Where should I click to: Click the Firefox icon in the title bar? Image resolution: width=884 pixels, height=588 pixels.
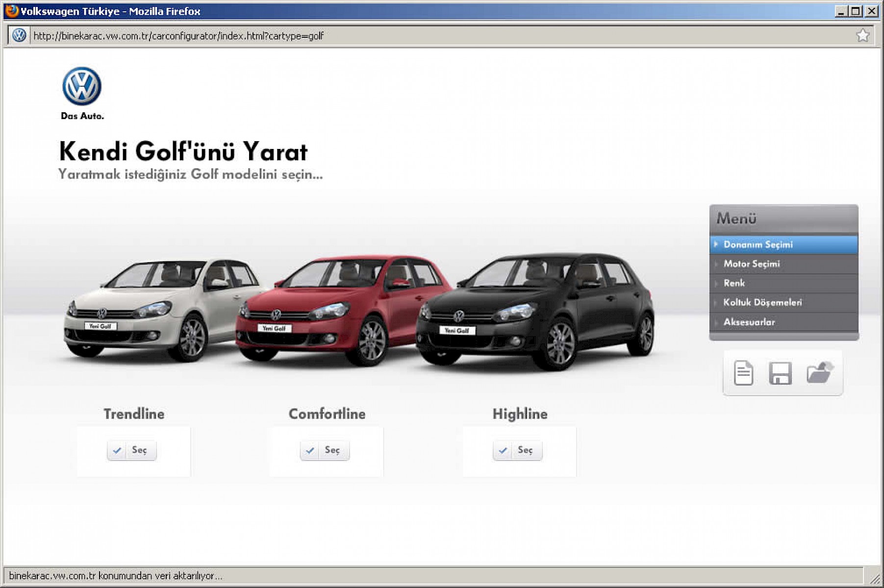(12, 11)
